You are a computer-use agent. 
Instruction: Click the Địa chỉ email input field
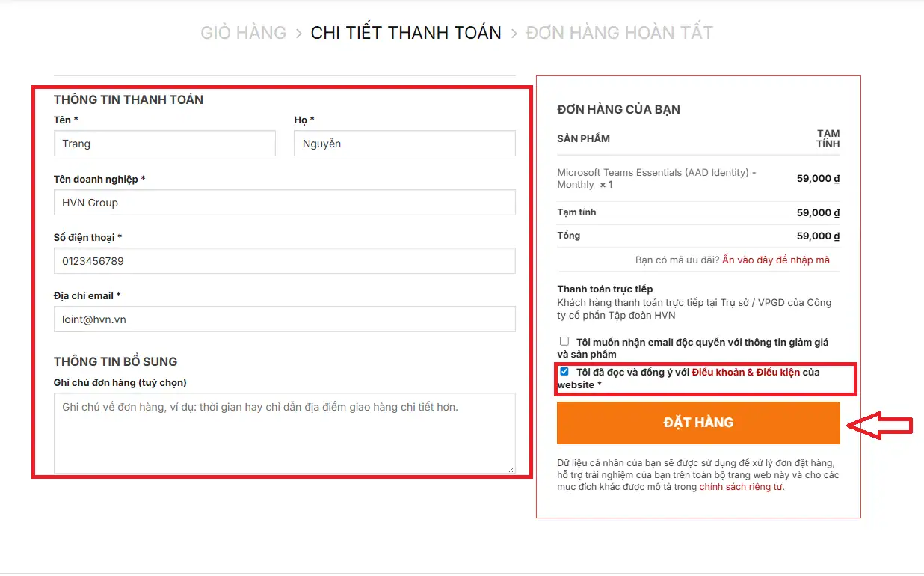pos(285,319)
